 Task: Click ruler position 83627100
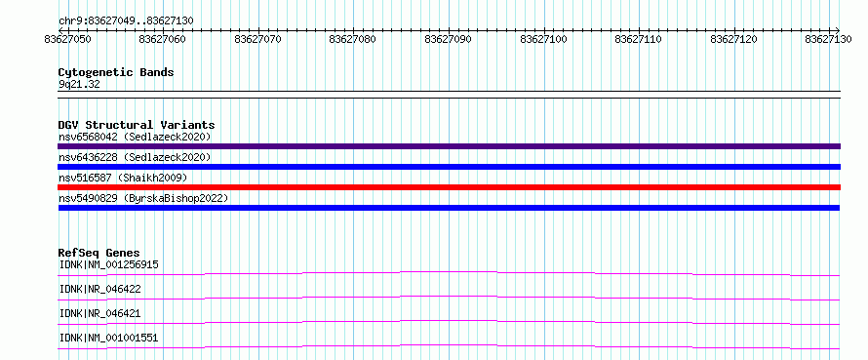click(x=543, y=39)
